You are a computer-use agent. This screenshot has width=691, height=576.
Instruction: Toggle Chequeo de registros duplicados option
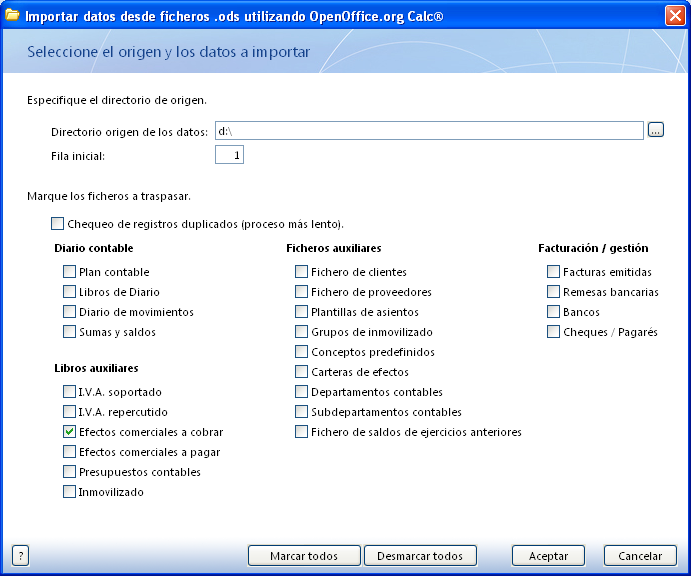[x=58, y=224]
